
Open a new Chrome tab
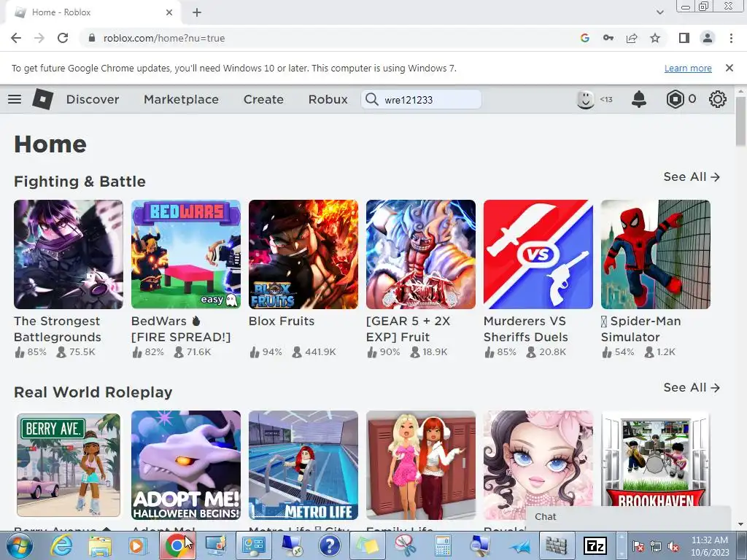197,12
